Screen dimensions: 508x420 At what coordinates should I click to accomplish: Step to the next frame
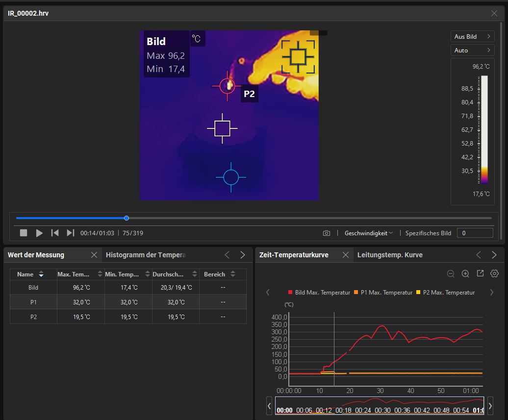pos(71,233)
